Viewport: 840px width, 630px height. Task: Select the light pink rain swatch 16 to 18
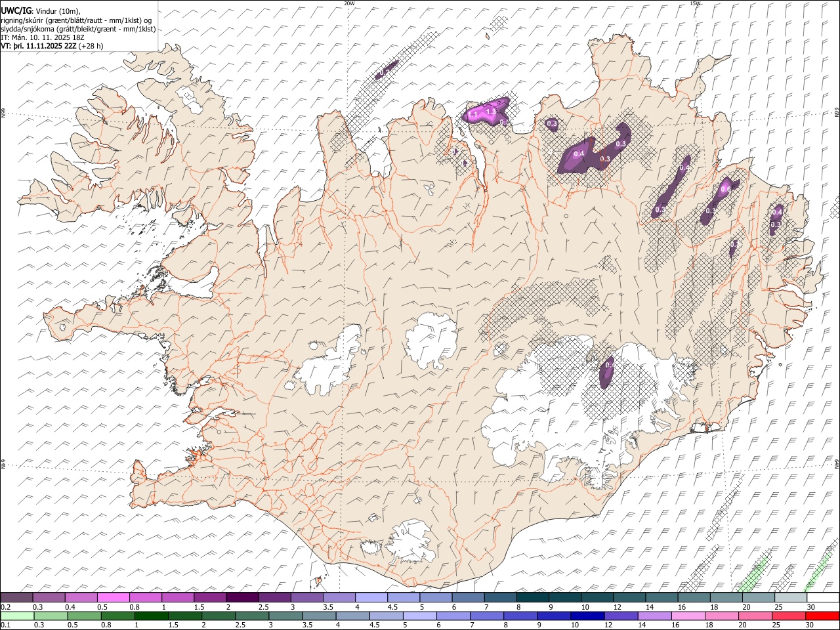[688, 616]
